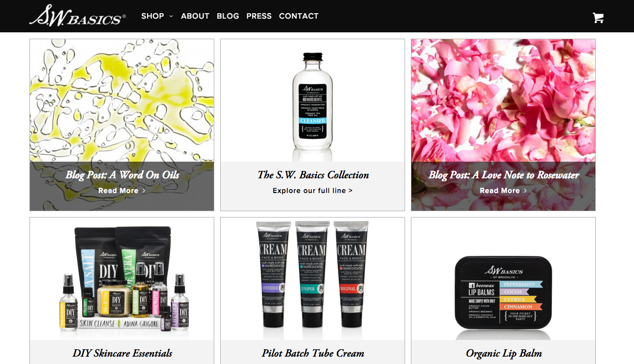Image resolution: width=634 pixels, height=364 pixels.
Task: Click the yellow oil splash image
Action: (122, 101)
